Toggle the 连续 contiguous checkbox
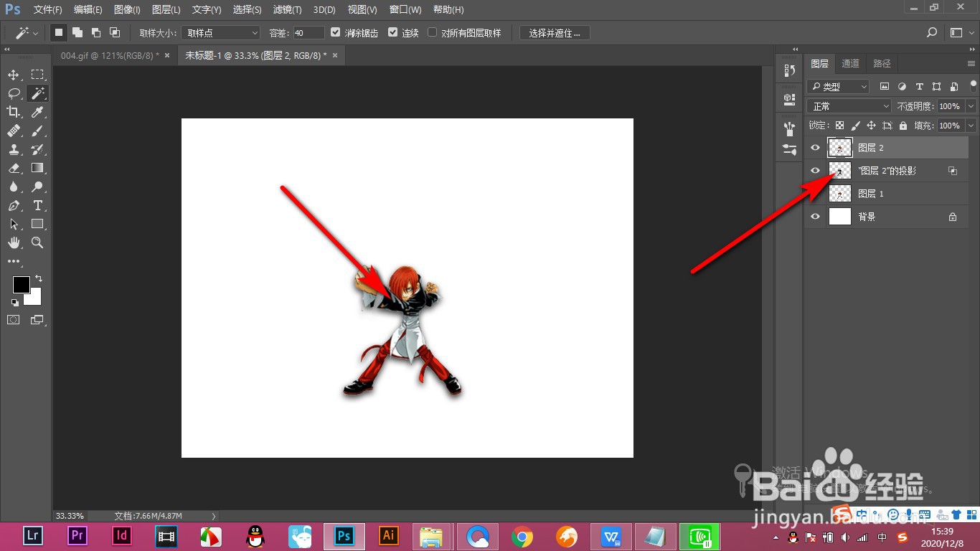Screen dimensions: 980x551 point(392,32)
